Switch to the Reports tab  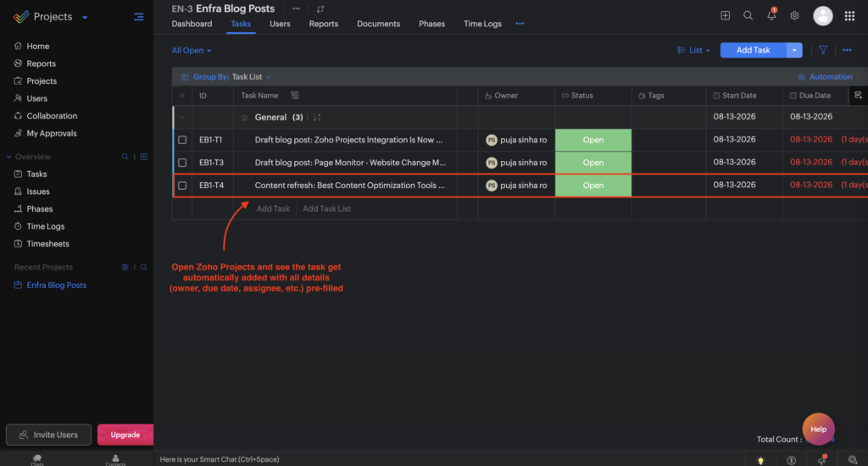(323, 24)
